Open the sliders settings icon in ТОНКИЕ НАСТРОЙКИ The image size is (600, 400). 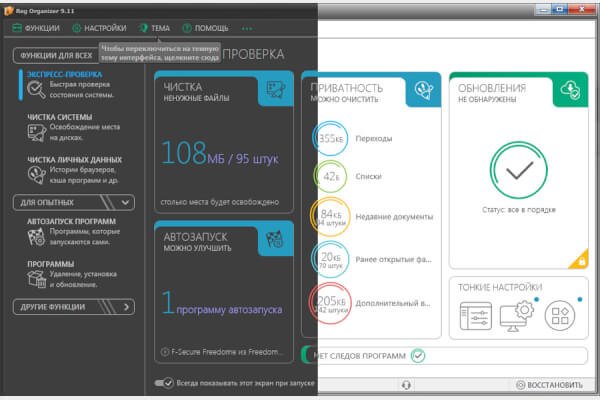[476, 316]
